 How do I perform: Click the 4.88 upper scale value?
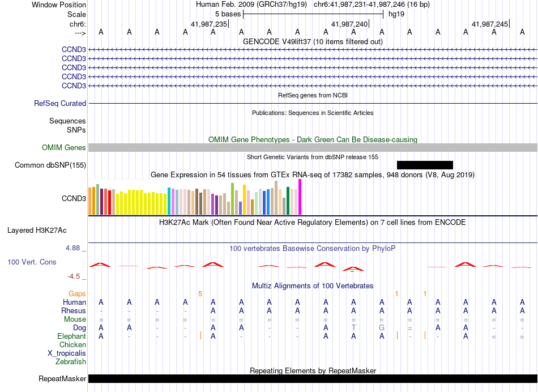click(73, 248)
